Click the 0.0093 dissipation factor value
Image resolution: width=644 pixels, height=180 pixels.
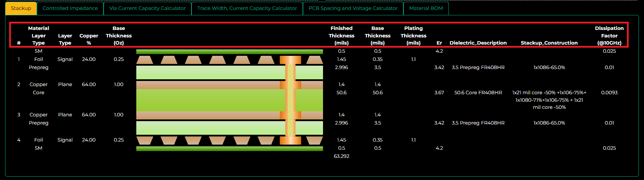tap(609, 93)
